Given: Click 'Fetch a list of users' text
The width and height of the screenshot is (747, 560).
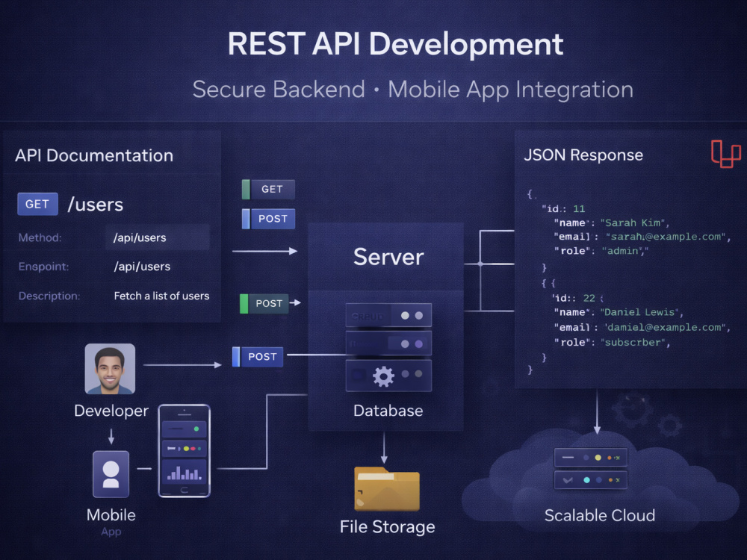Looking at the screenshot, I should 161,296.
